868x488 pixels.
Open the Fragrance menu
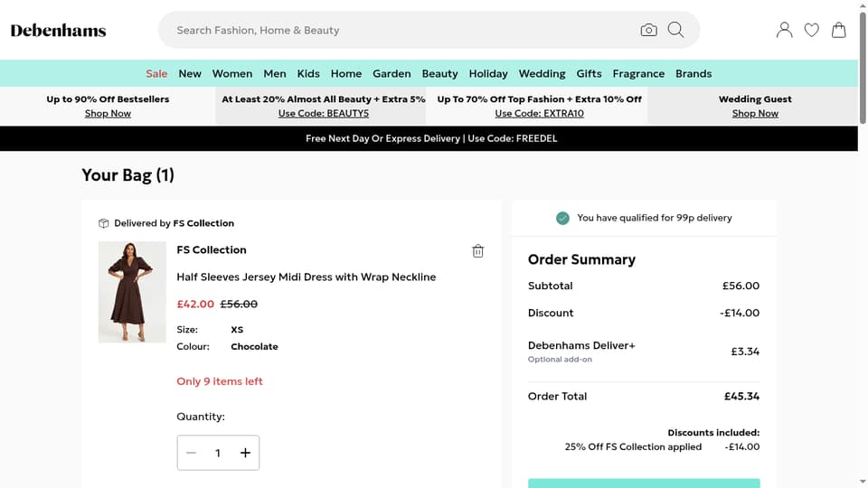pos(638,73)
